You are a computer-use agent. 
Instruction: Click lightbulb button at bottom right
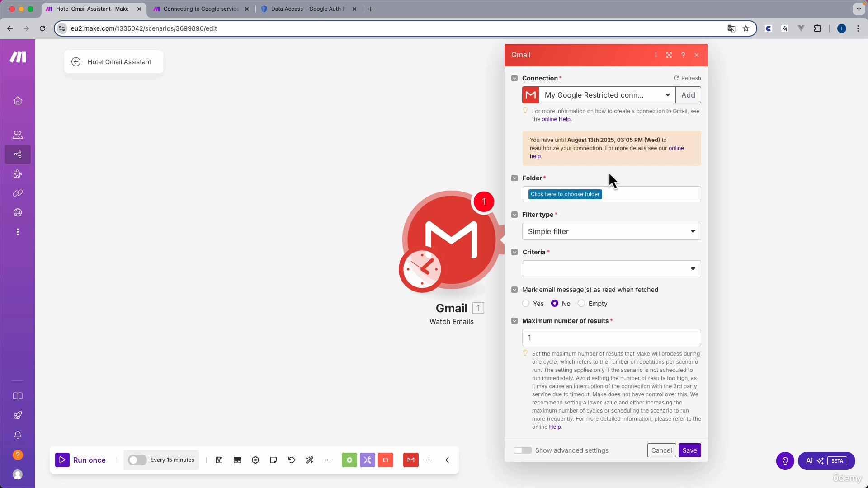pos(785,461)
